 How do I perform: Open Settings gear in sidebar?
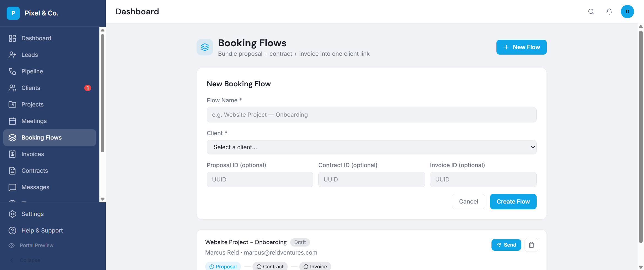(12, 214)
